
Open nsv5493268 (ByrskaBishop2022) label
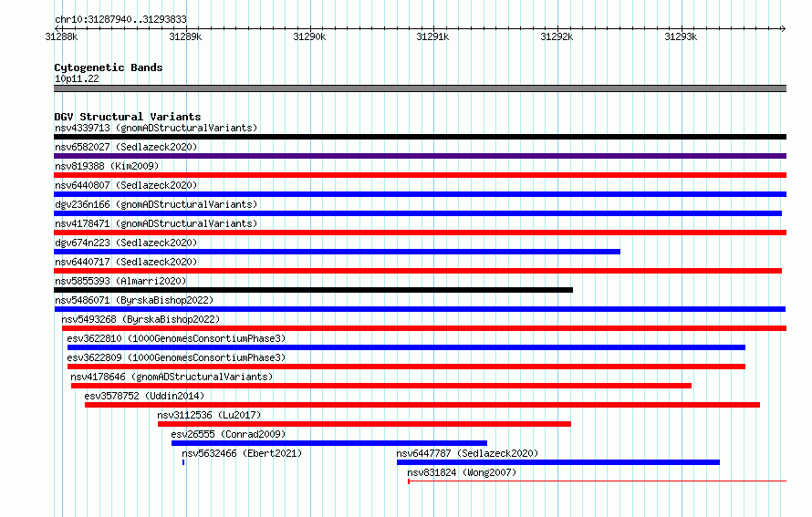[x=141, y=319]
